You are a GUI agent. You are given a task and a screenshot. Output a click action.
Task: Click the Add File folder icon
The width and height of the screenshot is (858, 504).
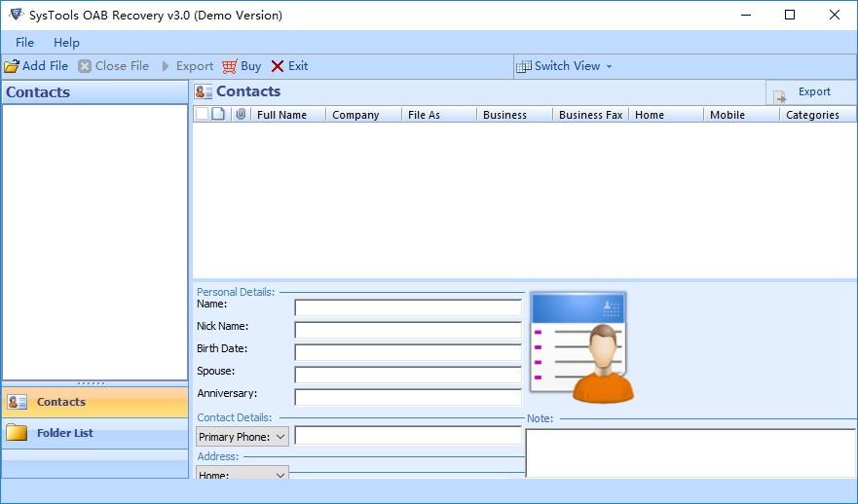[12, 66]
